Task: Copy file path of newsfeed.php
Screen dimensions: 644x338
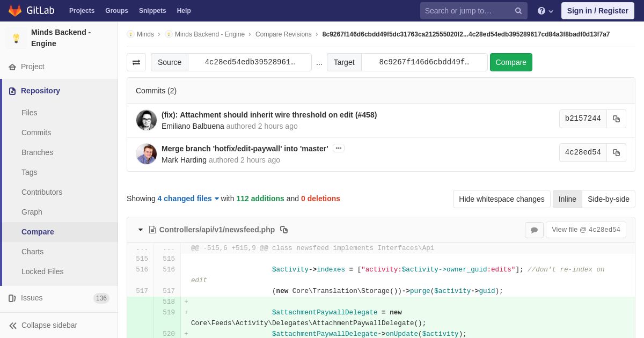Action: point(284,230)
